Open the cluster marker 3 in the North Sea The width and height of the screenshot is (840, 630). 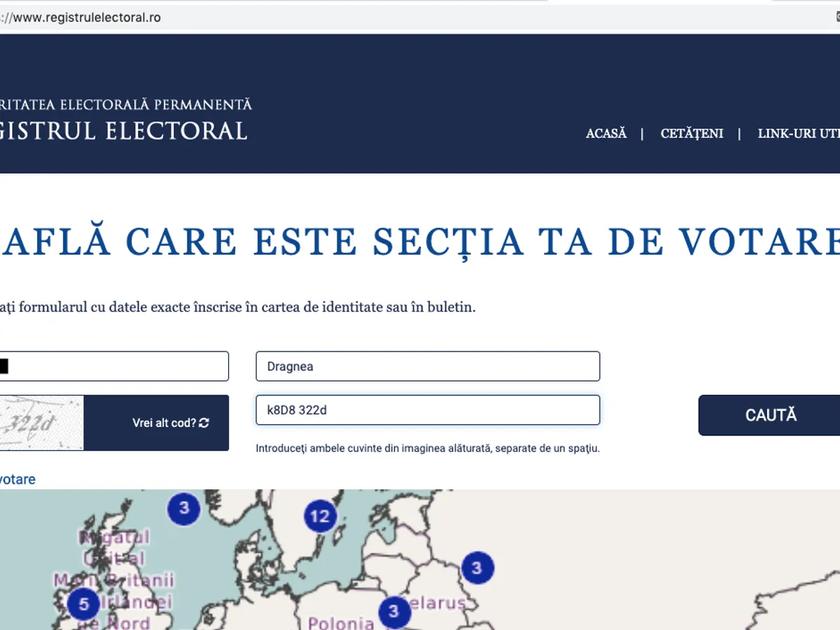184,507
